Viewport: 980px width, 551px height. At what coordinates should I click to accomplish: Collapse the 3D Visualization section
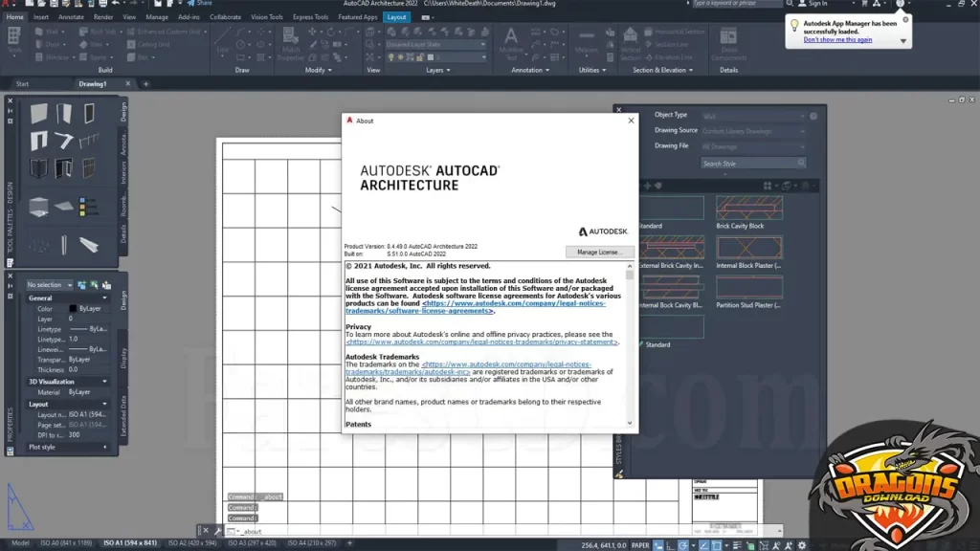point(105,381)
